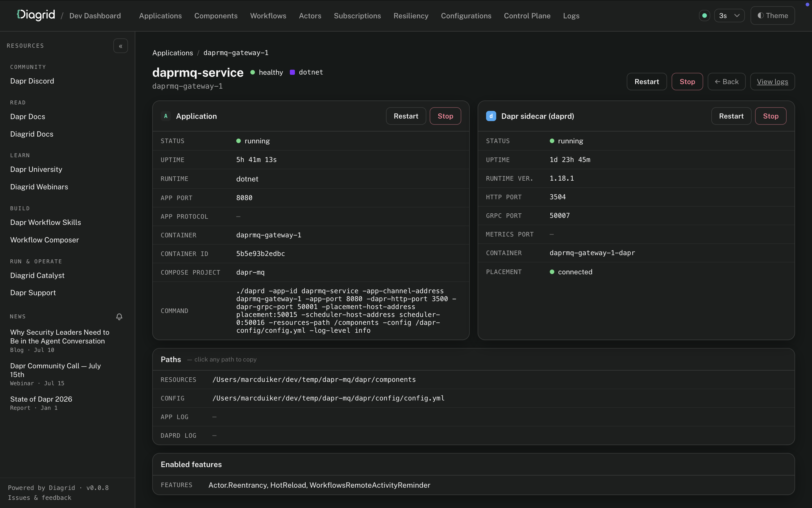Image resolution: width=812 pixels, height=508 pixels.
Task: Restart the whole daprmq-service in page header
Action: tap(646, 82)
